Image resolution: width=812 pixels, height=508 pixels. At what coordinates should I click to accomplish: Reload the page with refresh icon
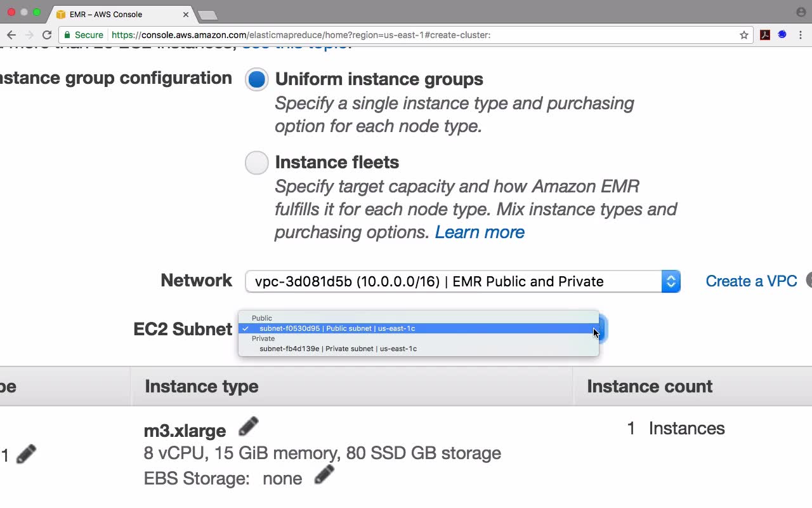pos(47,35)
